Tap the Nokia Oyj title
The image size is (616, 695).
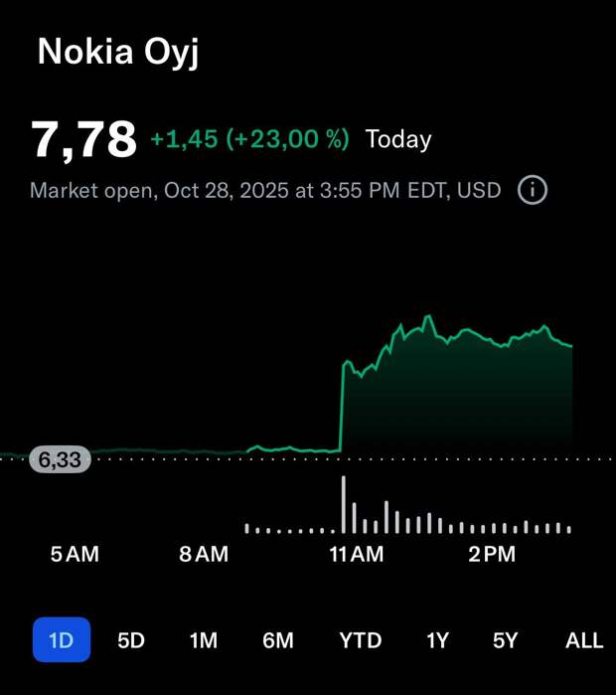pyautogui.click(x=118, y=52)
